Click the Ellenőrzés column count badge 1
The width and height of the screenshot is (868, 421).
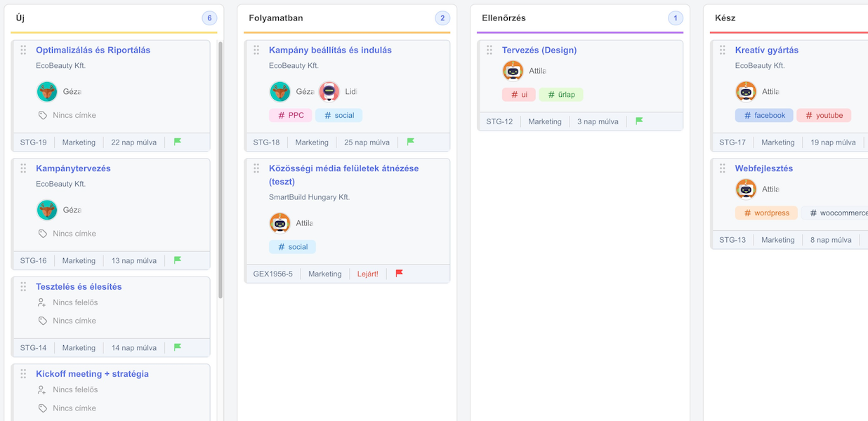676,18
